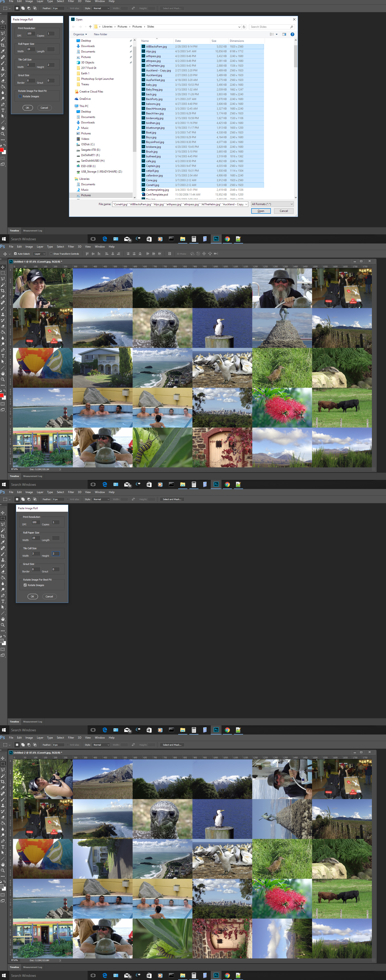Select Rectangular Marquee tool in Untitled-2 window
The image size is (386, 980).
pos(3,764)
